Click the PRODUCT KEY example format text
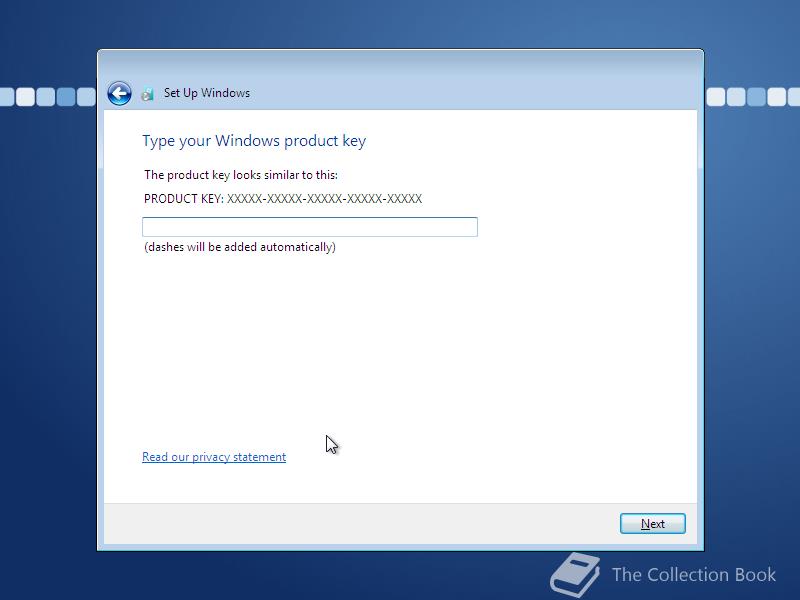 click(283, 198)
